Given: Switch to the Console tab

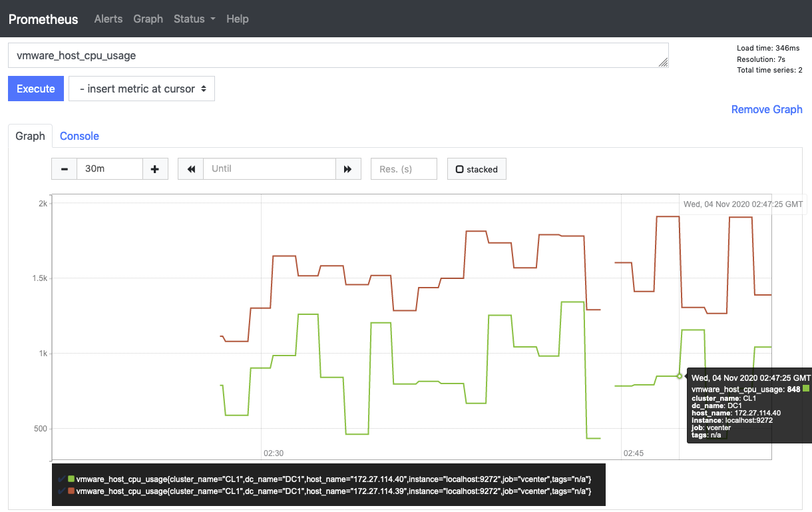Looking at the screenshot, I should pos(79,136).
